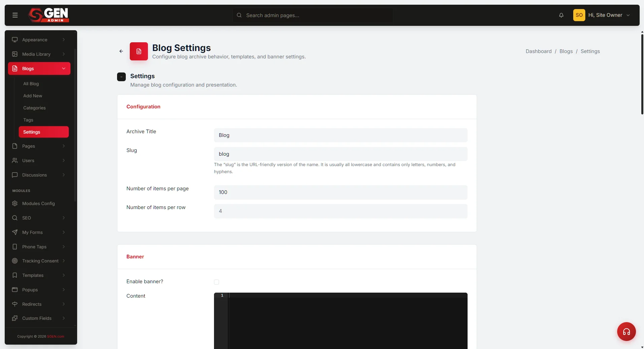
Task: Expand the SEO menu chevron
Action: pos(64,218)
